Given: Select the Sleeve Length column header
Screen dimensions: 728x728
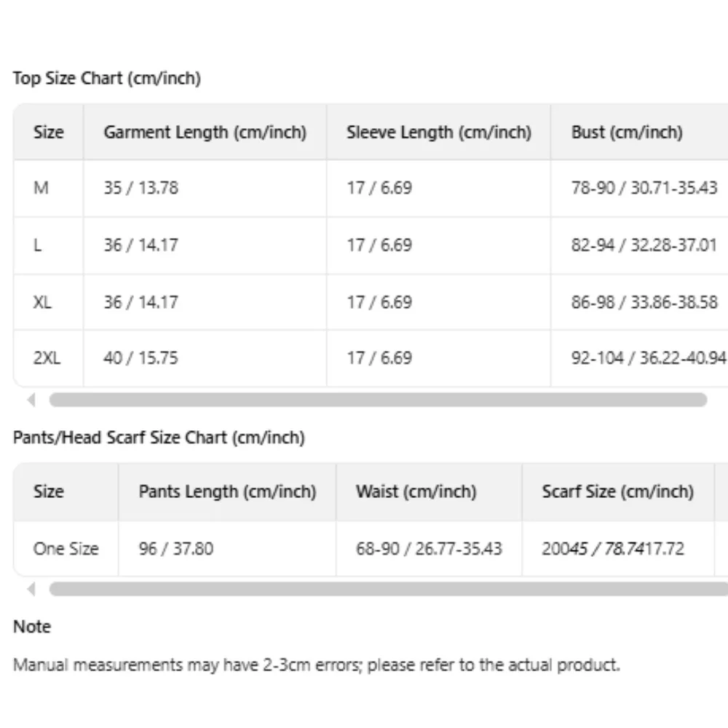Looking at the screenshot, I should [439, 132].
